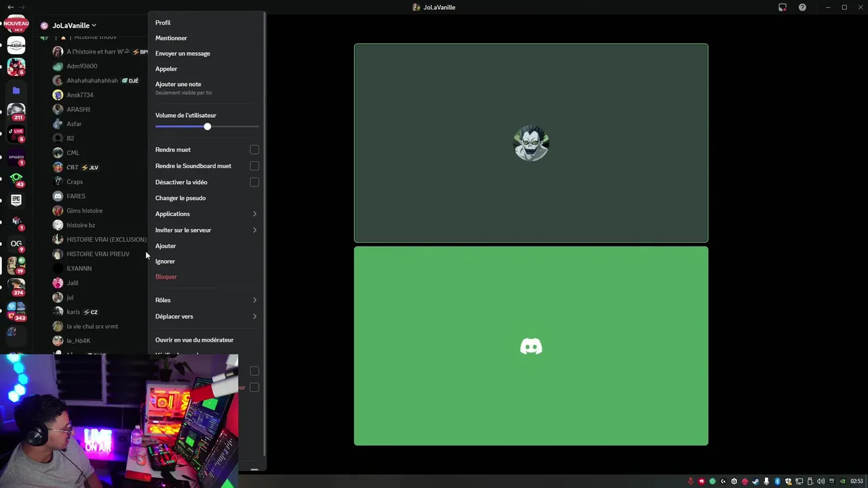Screen dimensions: 868x488
Task: Open the green eye server icon
Action: point(16,179)
